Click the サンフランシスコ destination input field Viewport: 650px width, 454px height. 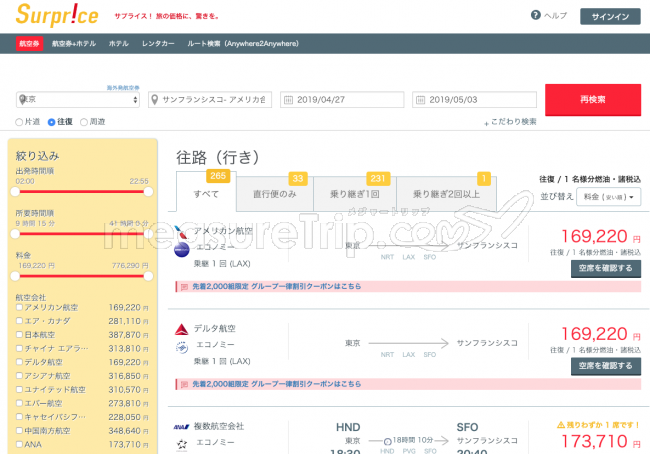210,100
